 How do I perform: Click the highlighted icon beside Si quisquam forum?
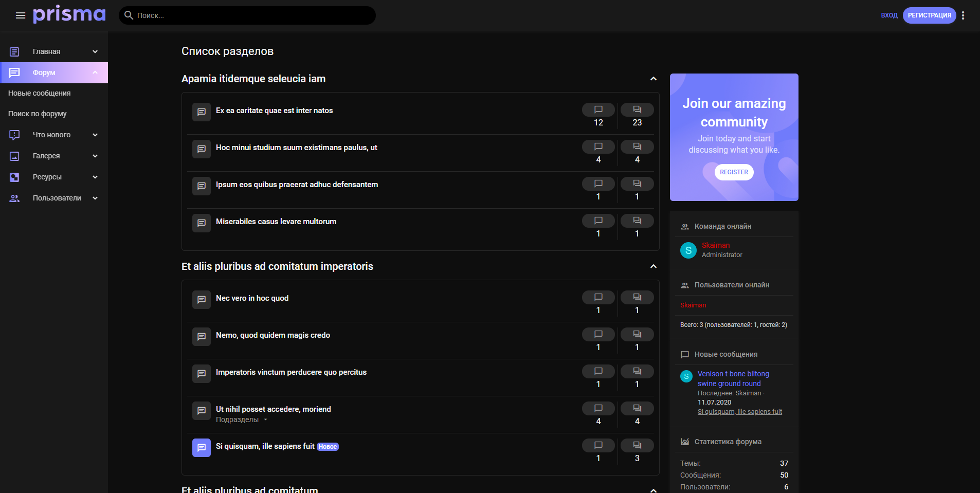[202, 448]
